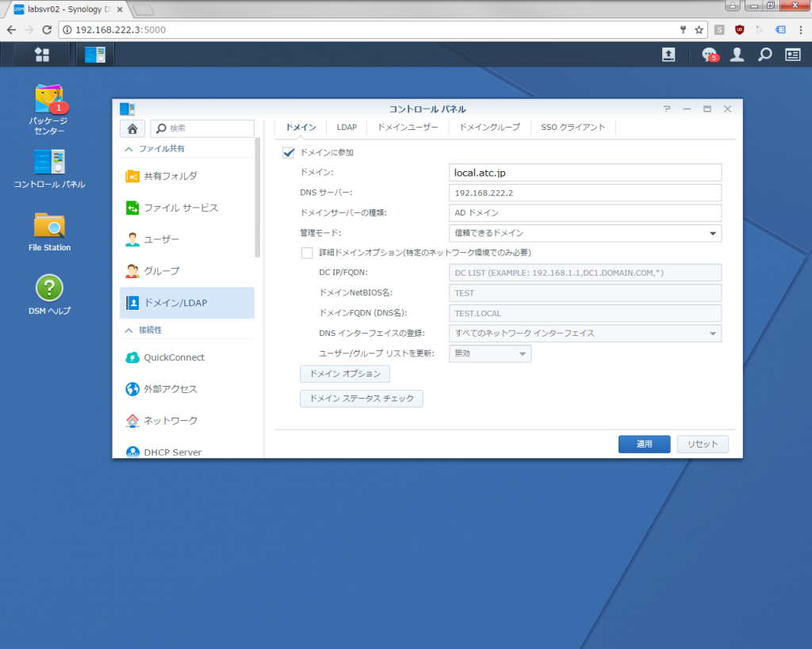
Task: Open a new browser tab
Action: click(144, 10)
